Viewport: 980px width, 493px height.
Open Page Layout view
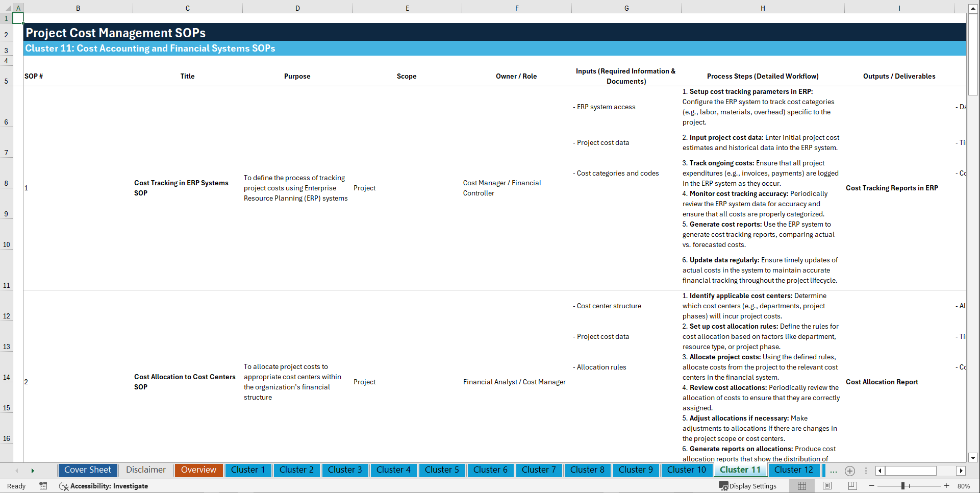(827, 485)
